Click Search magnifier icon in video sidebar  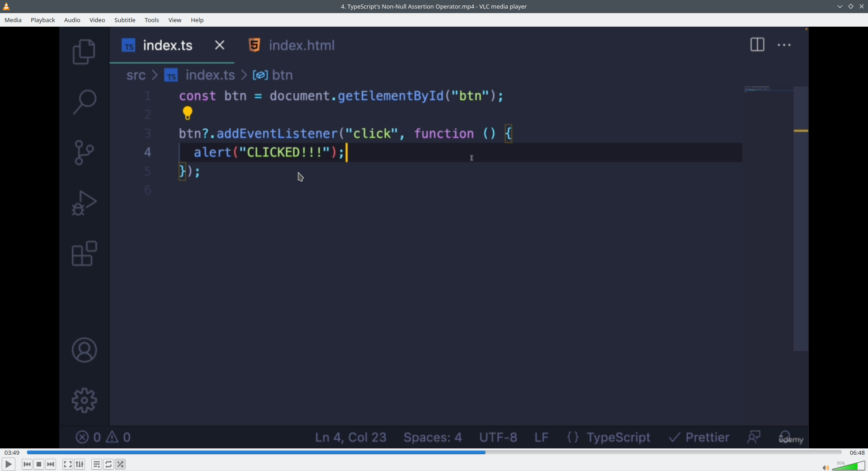point(84,102)
